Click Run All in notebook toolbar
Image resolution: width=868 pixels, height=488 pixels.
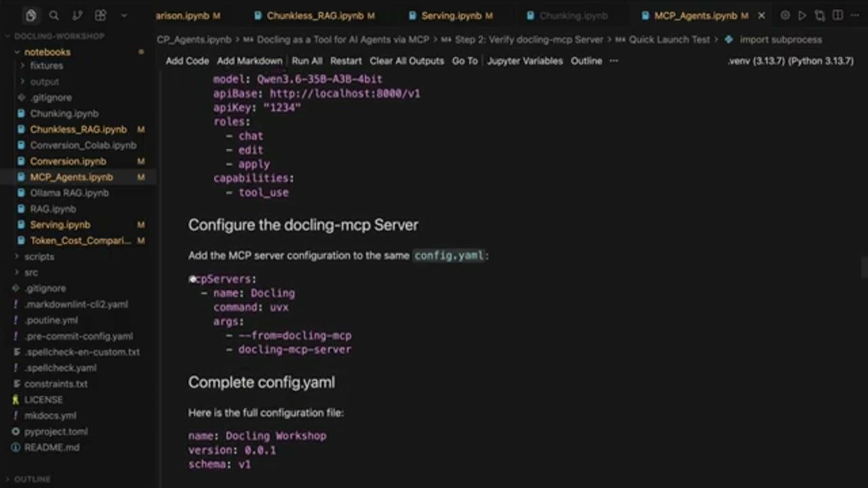(307, 60)
